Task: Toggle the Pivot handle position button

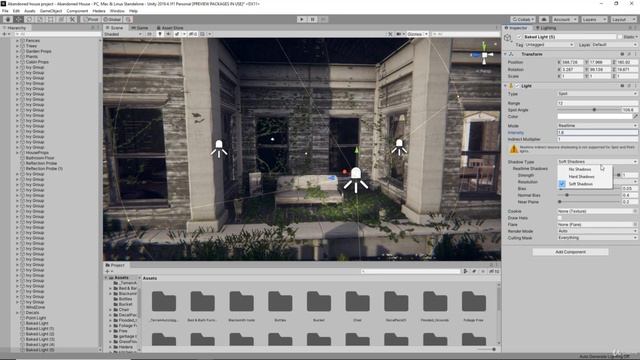Action: pyautogui.click(x=90, y=19)
